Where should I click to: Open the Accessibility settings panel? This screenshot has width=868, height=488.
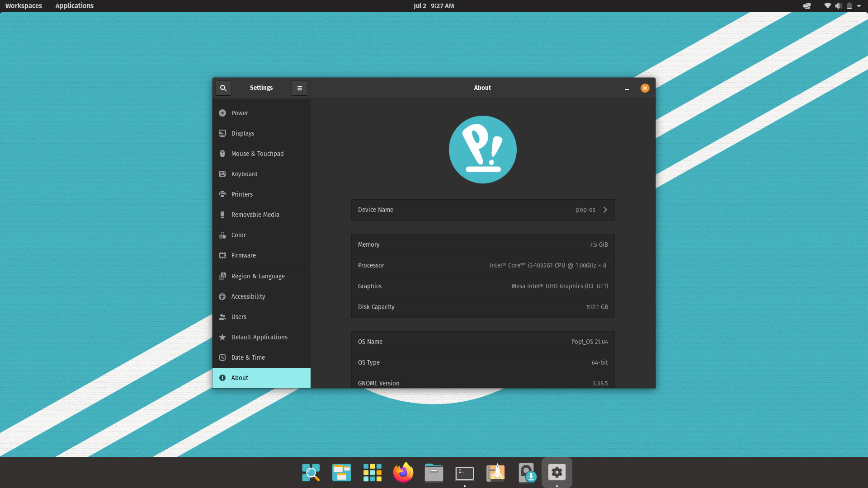click(x=248, y=296)
